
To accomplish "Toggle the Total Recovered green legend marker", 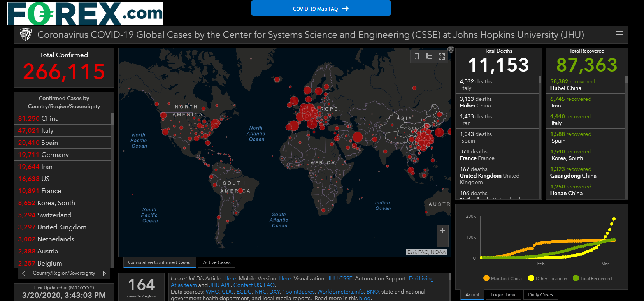I will pos(576,278).
